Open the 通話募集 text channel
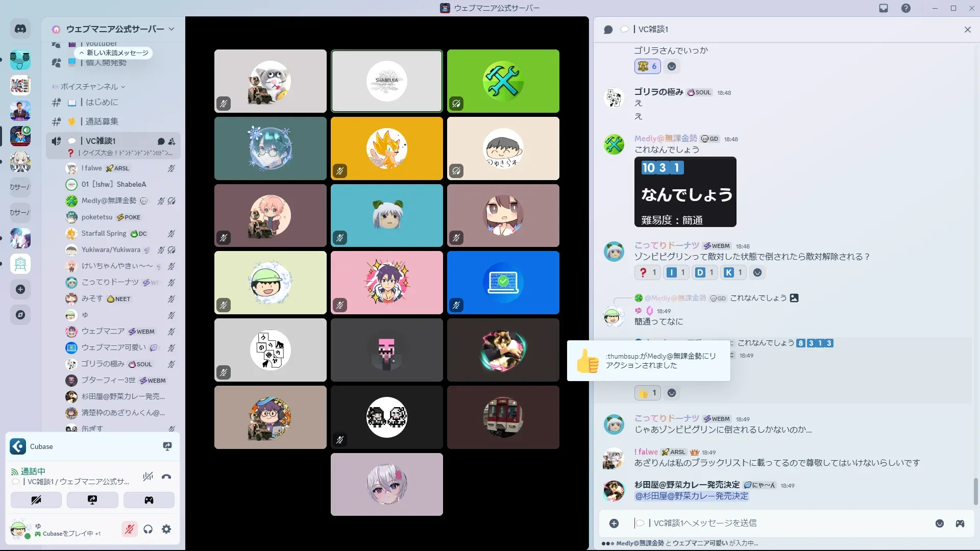980x551 pixels. point(102,121)
